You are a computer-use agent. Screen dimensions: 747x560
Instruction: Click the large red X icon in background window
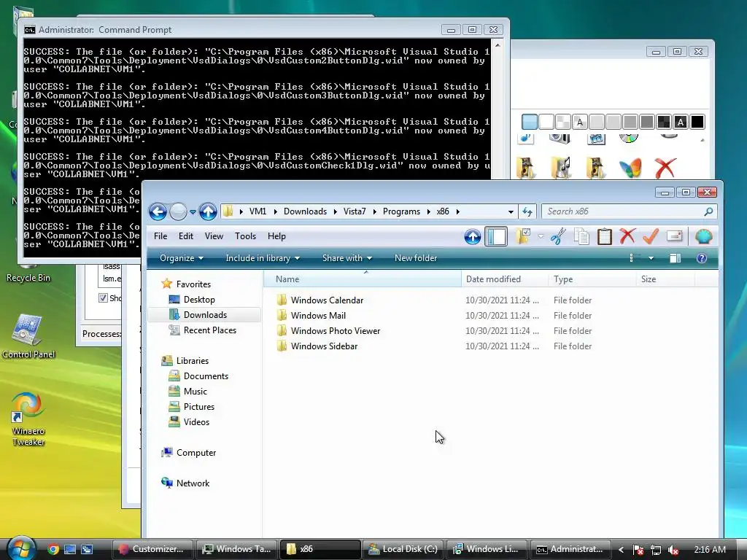tap(665, 168)
